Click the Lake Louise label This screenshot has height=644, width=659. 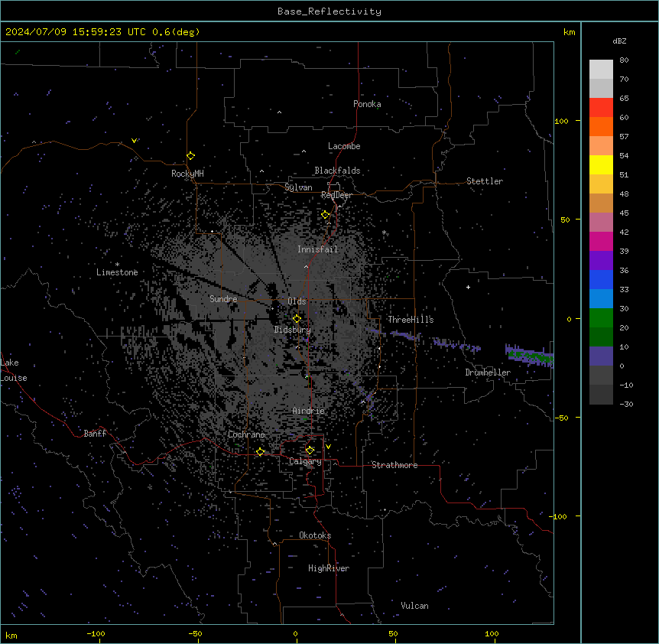tap(14, 370)
